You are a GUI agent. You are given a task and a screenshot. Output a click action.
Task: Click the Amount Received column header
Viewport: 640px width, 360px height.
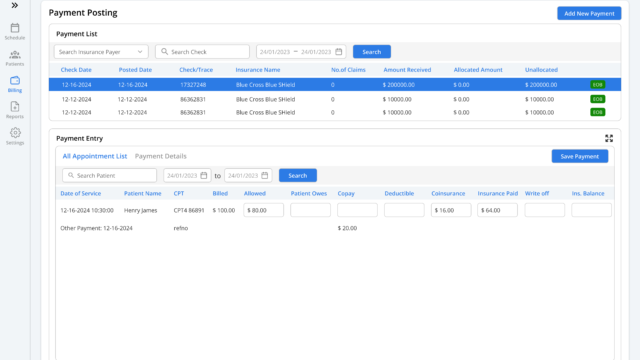click(407, 70)
